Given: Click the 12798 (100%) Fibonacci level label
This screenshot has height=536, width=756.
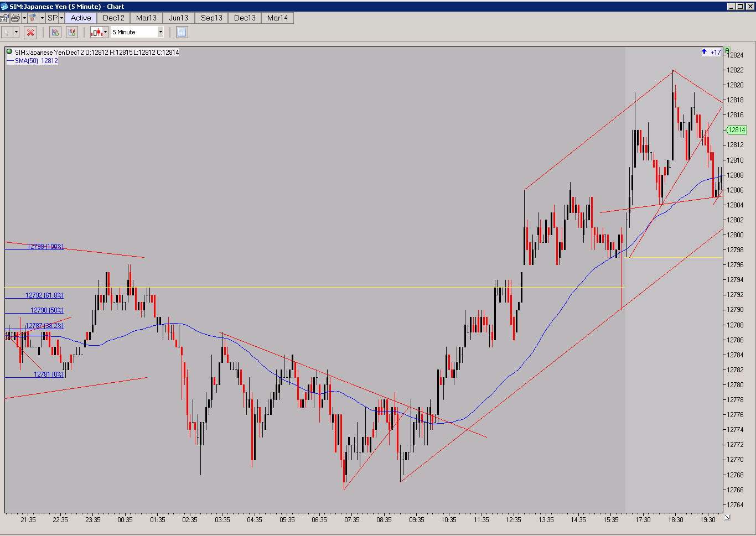Looking at the screenshot, I should tap(45, 247).
